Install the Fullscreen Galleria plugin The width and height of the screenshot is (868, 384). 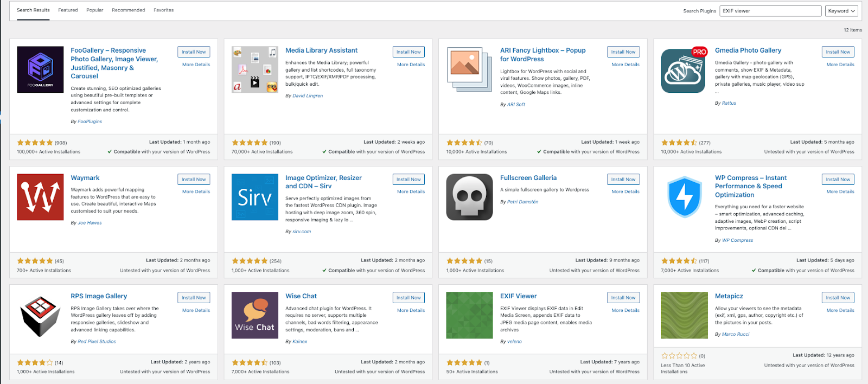point(623,180)
